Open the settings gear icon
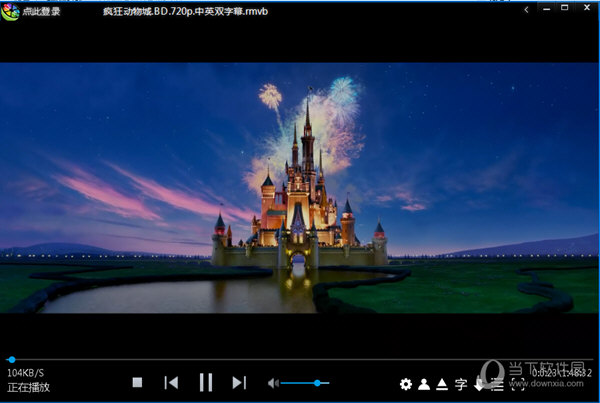This screenshot has height=403, width=600. tap(405, 384)
